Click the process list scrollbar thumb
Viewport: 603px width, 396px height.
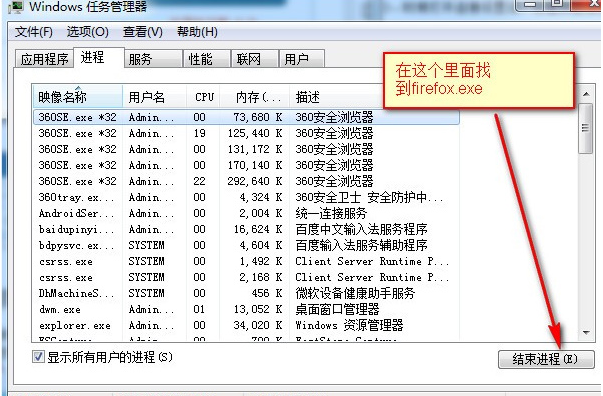pos(586,128)
